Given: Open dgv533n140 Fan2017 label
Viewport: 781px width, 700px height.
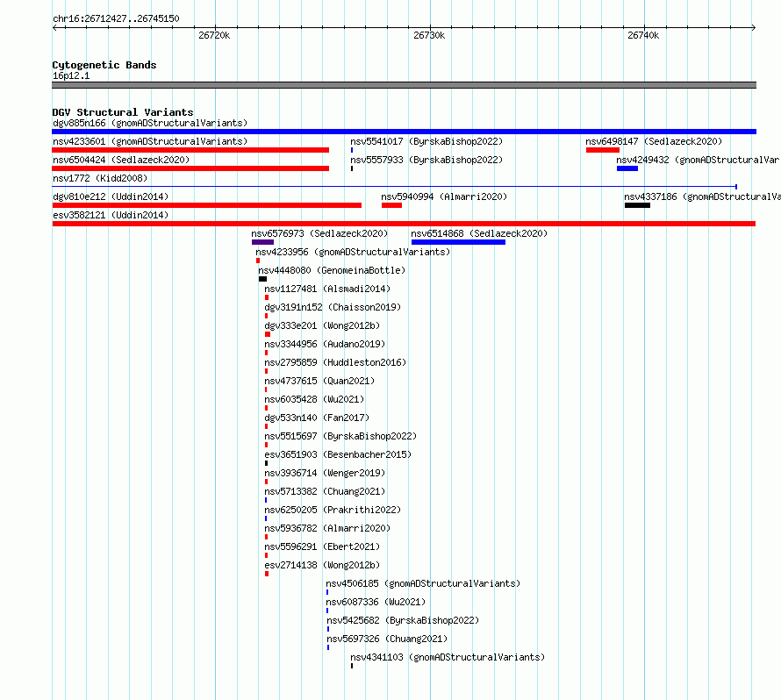Looking at the screenshot, I should (317, 418).
